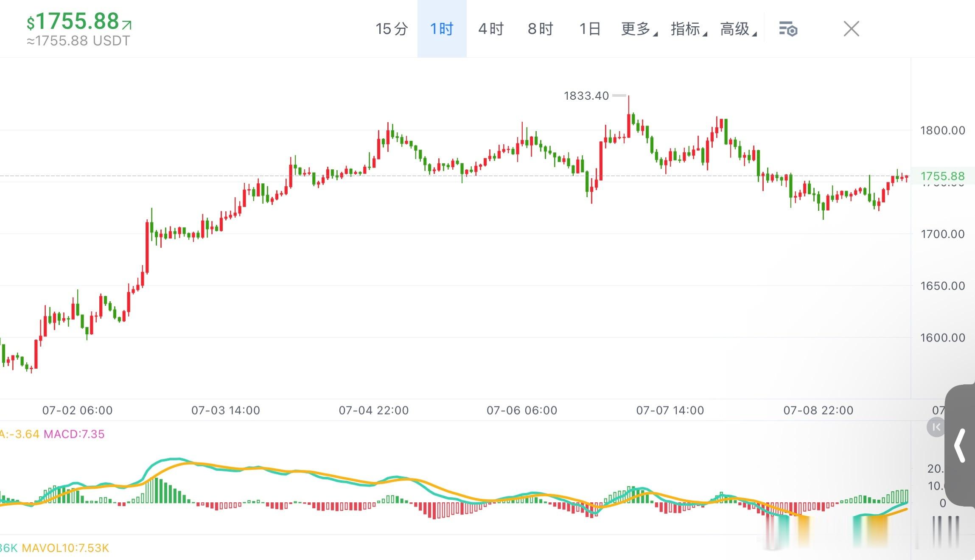Click the 07-08 22:00 time label
Image resolution: width=975 pixels, height=560 pixels.
click(x=818, y=410)
